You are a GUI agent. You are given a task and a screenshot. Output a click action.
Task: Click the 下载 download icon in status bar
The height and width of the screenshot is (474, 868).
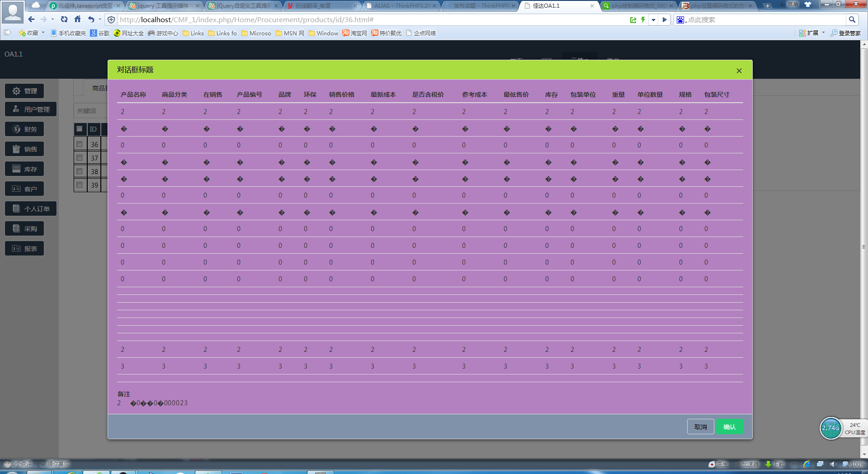774,464
